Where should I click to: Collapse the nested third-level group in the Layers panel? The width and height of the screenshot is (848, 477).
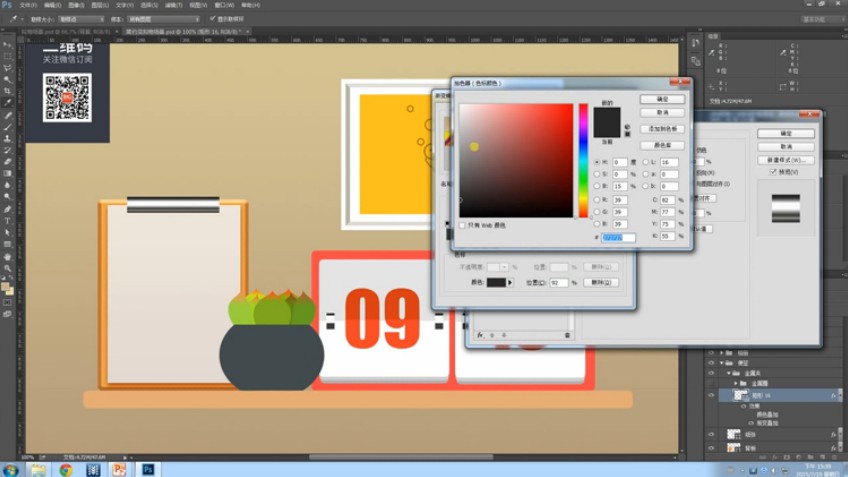(728, 373)
